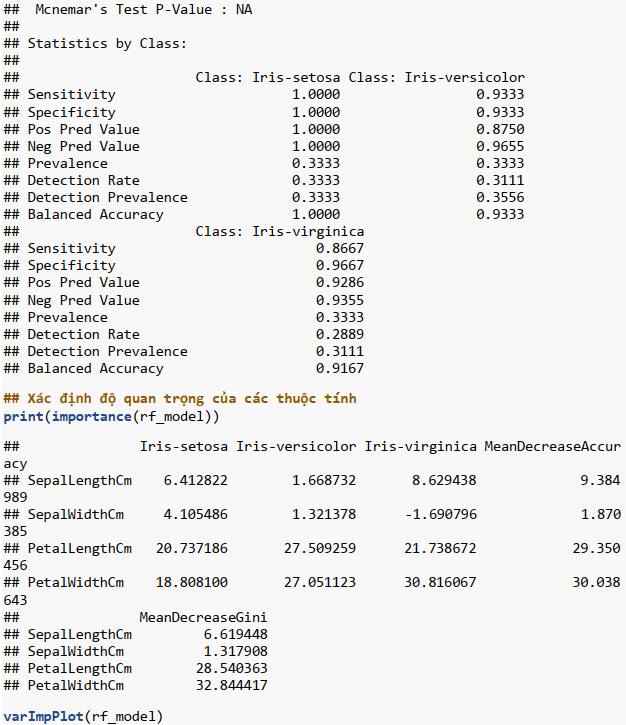Click the 'Class: Iris-virginica' section header

[279, 231]
